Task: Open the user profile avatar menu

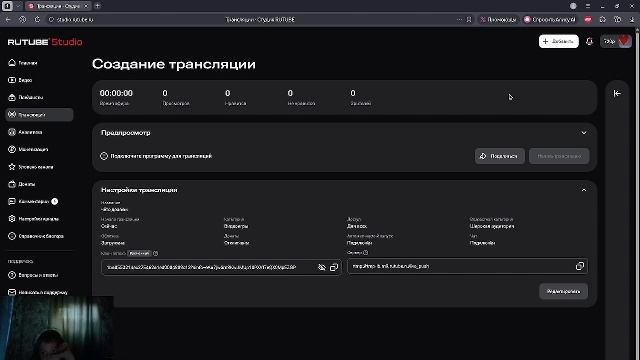Action: tap(616, 41)
